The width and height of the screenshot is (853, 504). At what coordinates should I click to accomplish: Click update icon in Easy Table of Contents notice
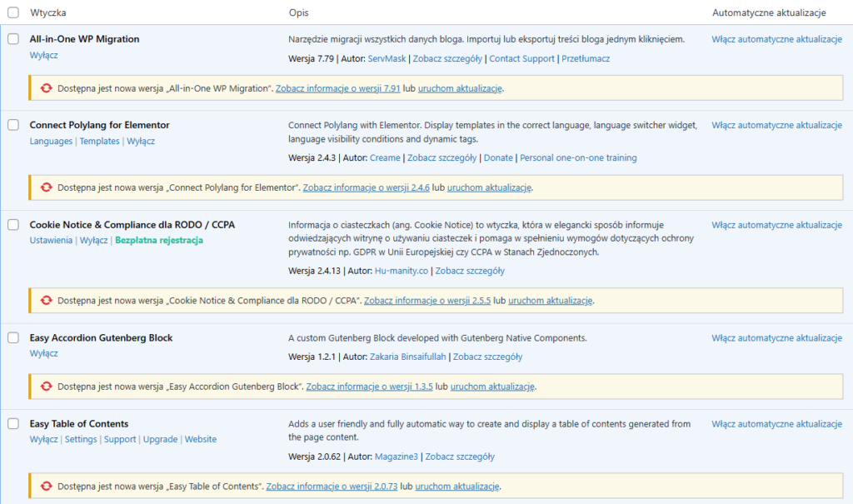click(x=47, y=487)
